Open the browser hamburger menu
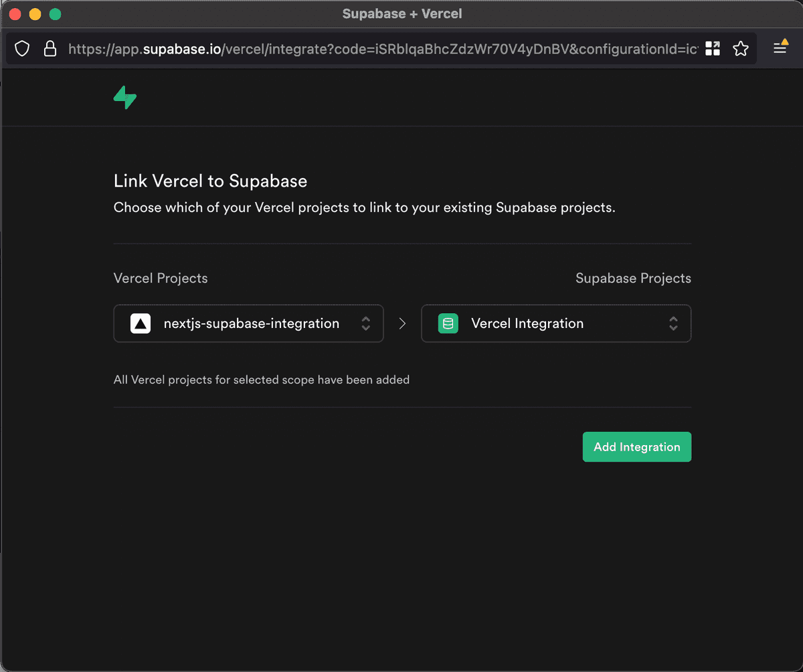The height and width of the screenshot is (672, 803). coord(780,48)
